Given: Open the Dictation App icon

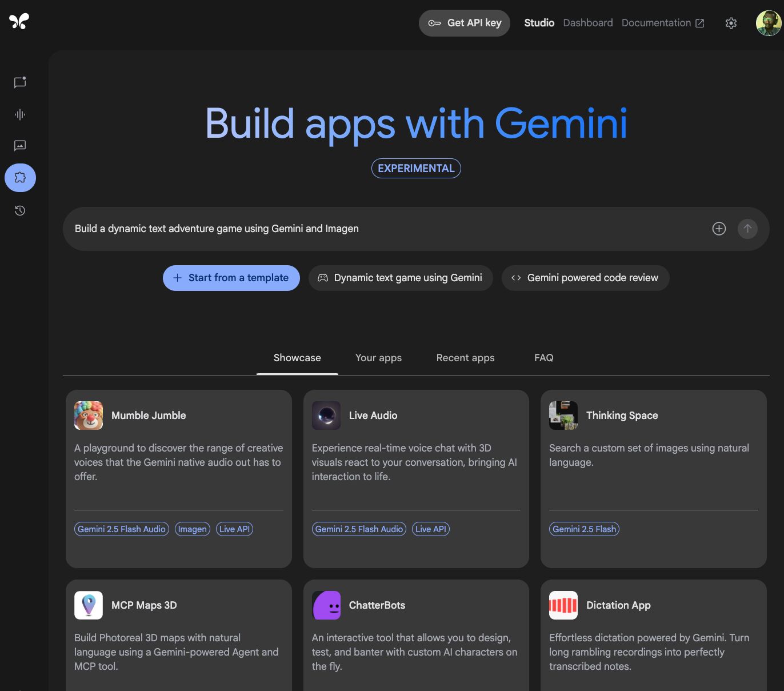Looking at the screenshot, I should point(563,605).
